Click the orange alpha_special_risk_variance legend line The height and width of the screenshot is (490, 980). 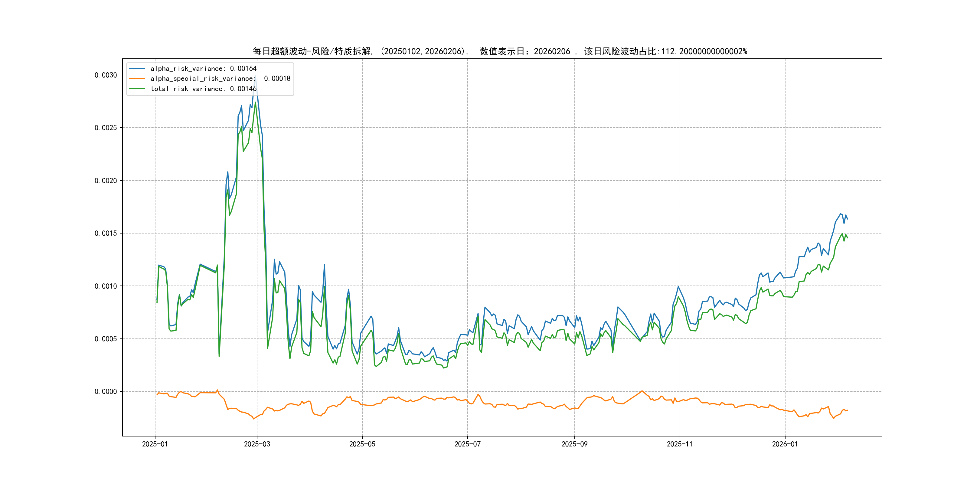pos(137,78)
